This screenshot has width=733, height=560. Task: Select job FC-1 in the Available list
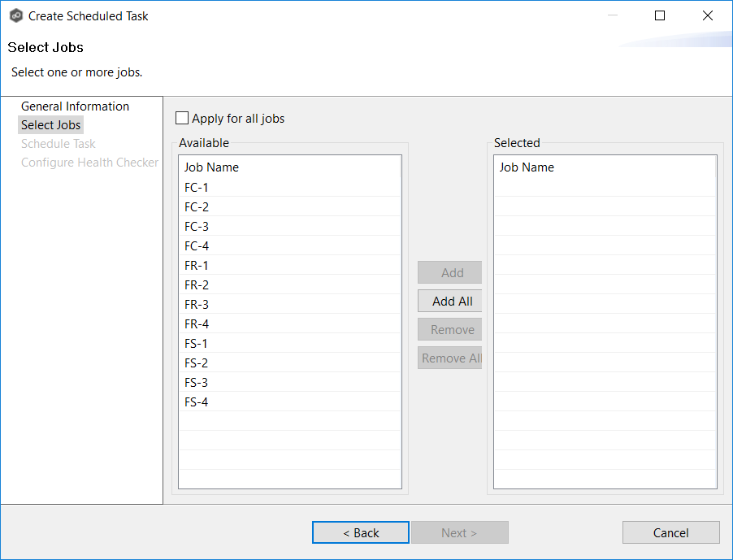click(196, 187)
